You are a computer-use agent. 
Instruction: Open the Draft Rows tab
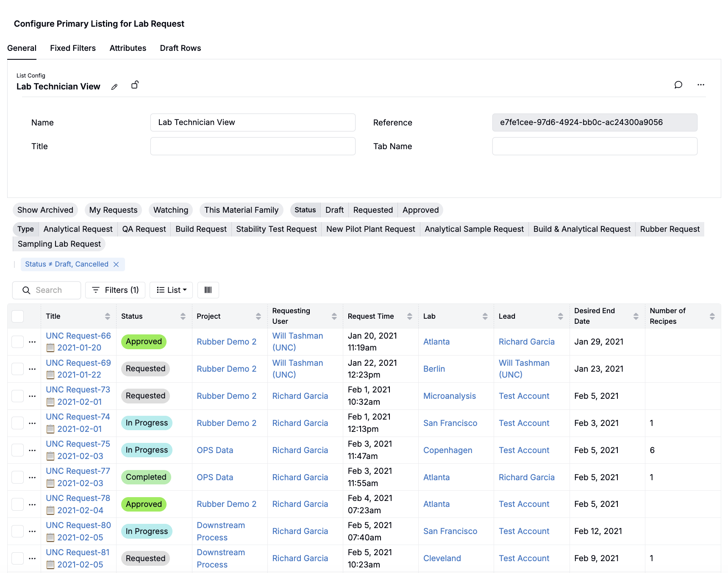click(181, 48)
